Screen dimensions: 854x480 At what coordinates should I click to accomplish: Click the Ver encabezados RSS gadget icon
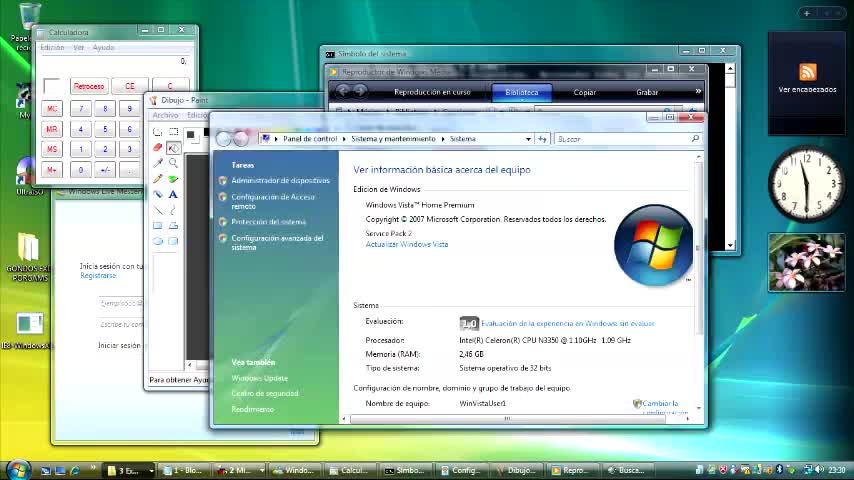(808, 72)
